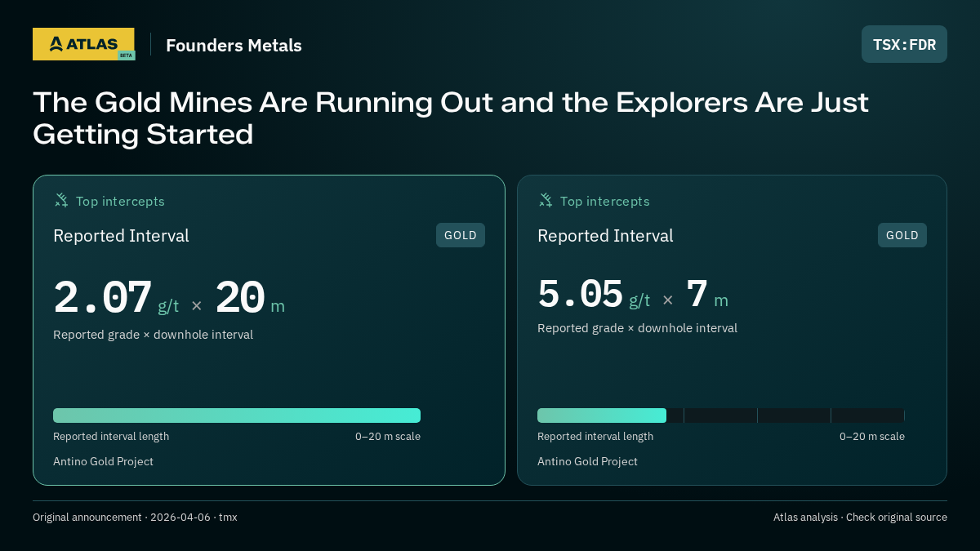980x551 pixels.
Task: Click 'Top intercepts' label in the 2.07 g/t card
Action: (x=120, y=201)
